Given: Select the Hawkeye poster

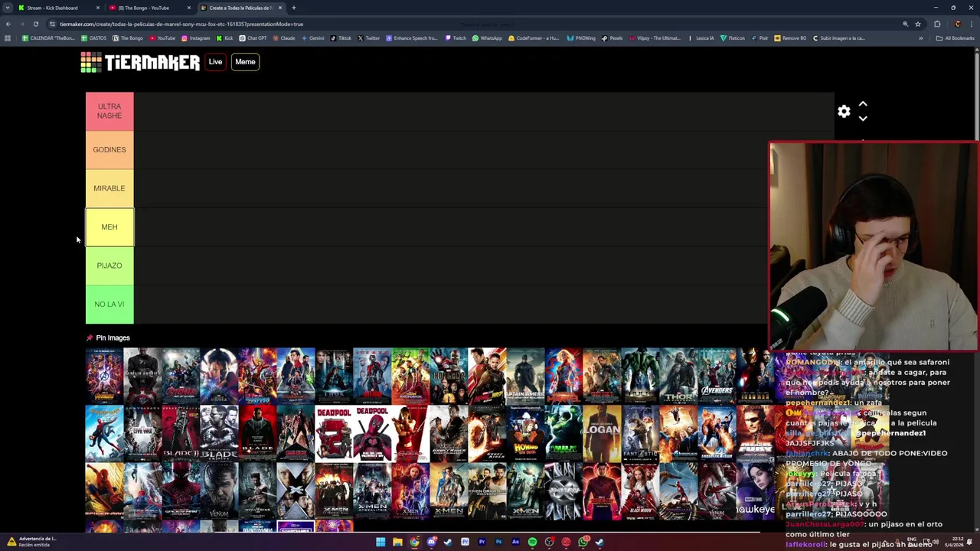Looking at the screenshot, I should tap(755, 491).
